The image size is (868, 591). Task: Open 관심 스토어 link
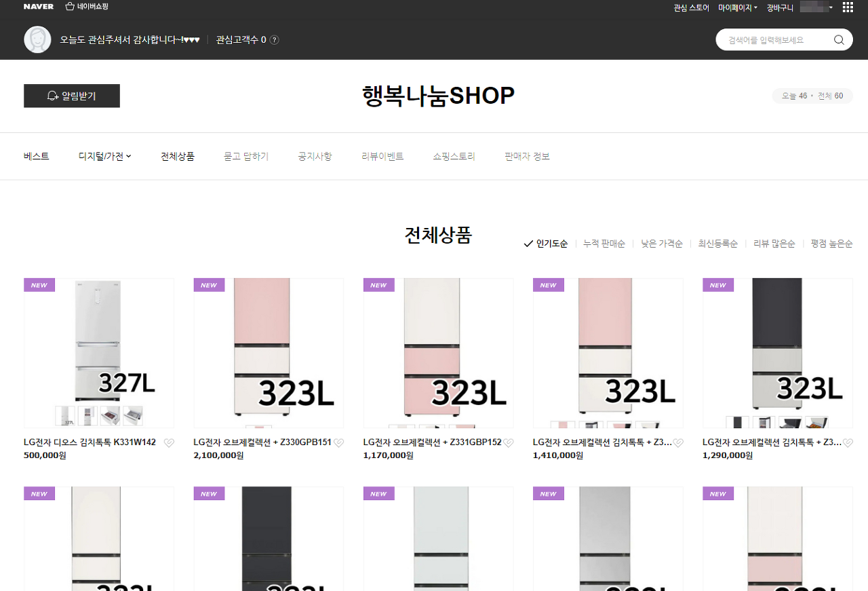(691, 7)
